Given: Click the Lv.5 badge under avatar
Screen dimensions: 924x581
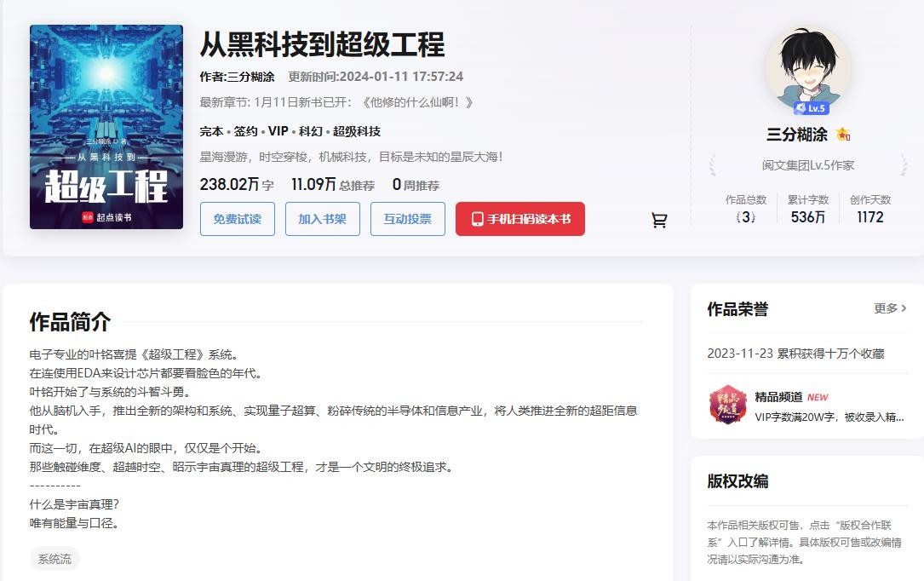Looking at the screenshot, I should pos(811,108).
